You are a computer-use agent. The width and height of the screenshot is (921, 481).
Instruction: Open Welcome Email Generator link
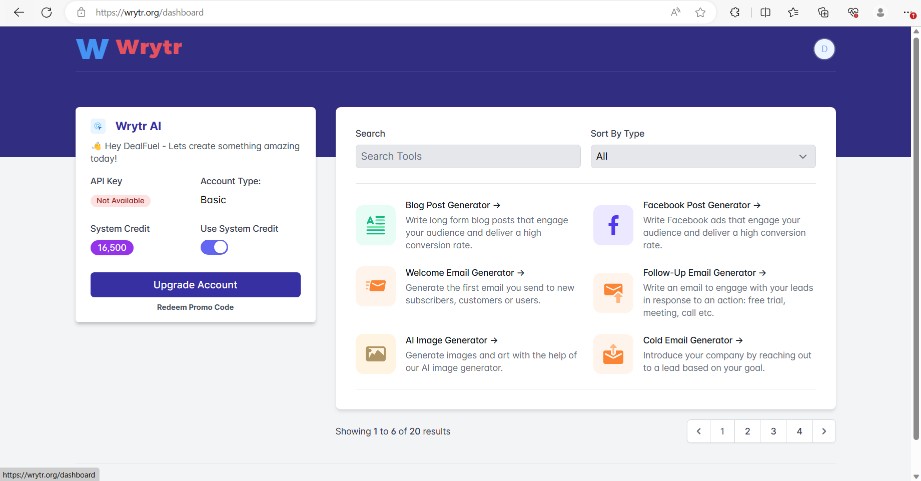tap(465, 273)
